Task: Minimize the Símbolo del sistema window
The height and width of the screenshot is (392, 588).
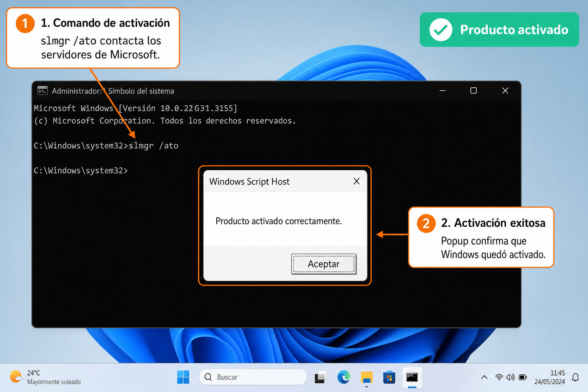Action: [443, 91]
